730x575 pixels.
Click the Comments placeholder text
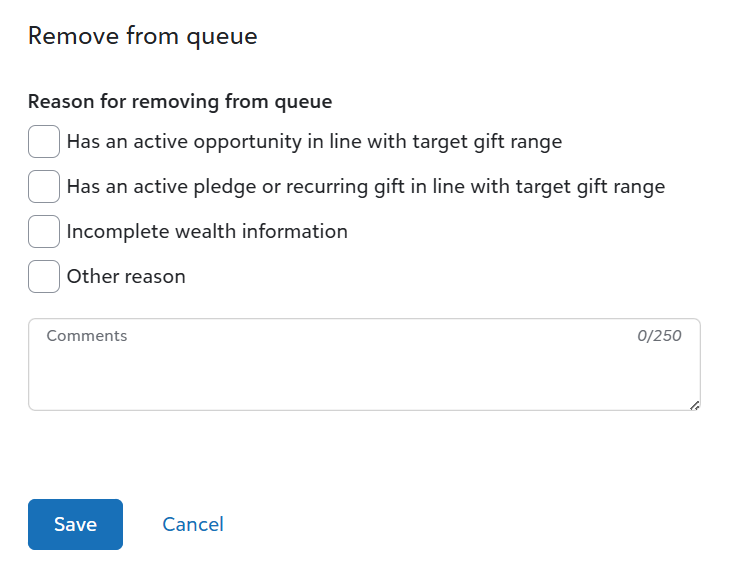coord(87,336)
